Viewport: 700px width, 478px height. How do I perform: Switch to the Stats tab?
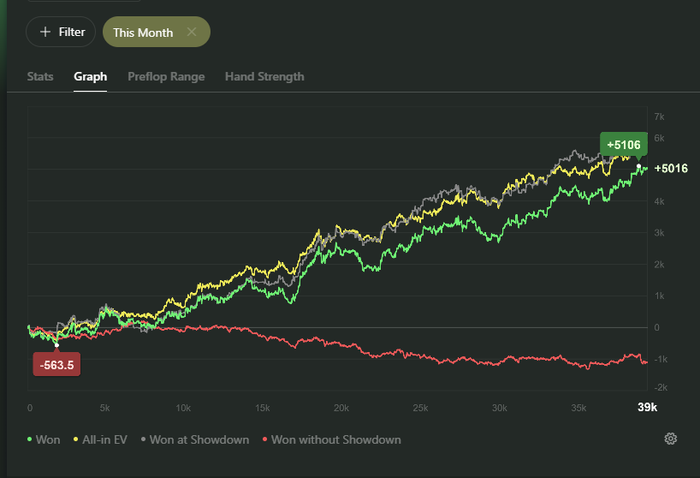[40, 76]
